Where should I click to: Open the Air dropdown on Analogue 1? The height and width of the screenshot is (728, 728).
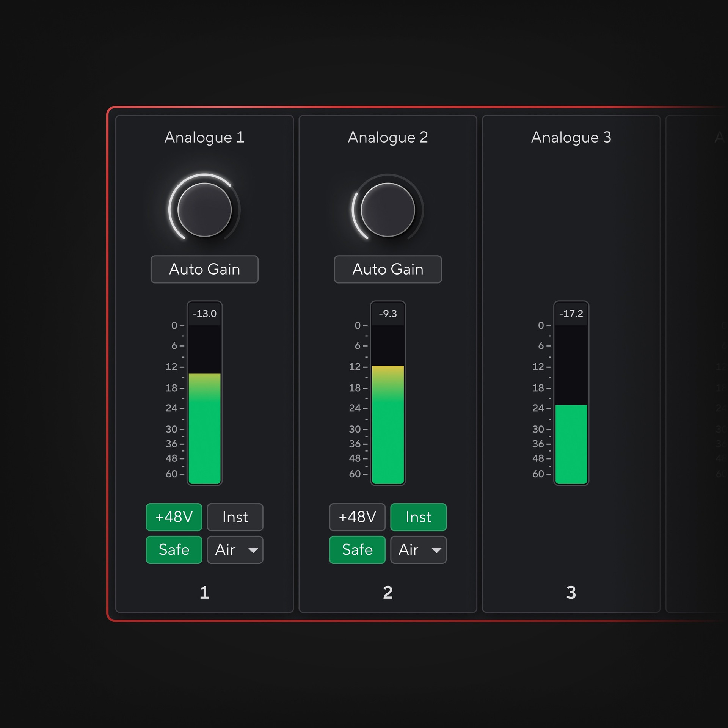coord(235,550)
